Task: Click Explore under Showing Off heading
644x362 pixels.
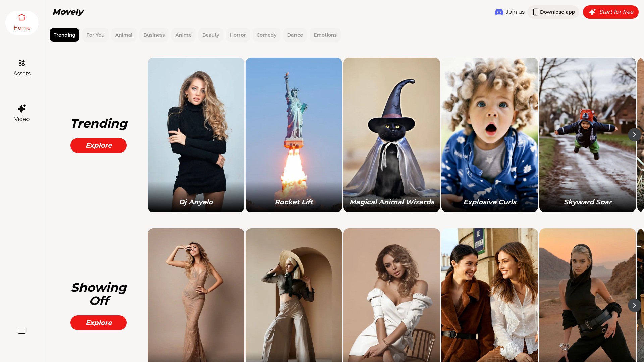Action: click(x=98, y=322)
